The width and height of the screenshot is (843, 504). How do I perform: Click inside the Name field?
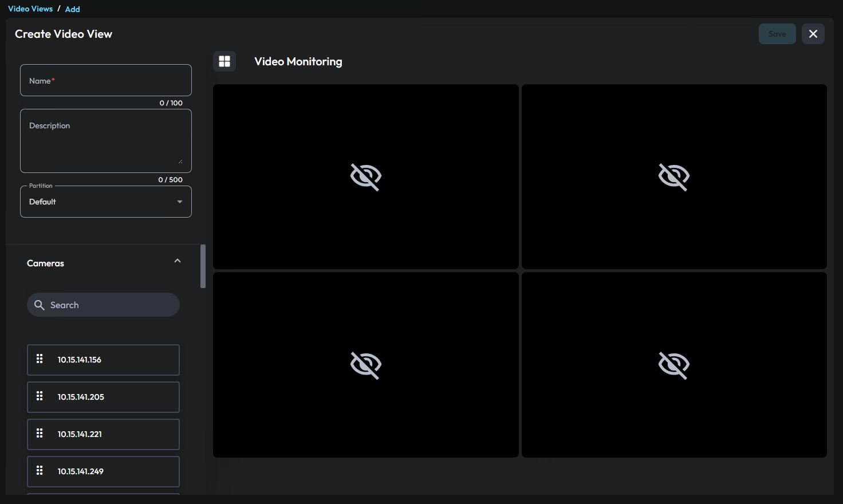(x=105, y=80)
